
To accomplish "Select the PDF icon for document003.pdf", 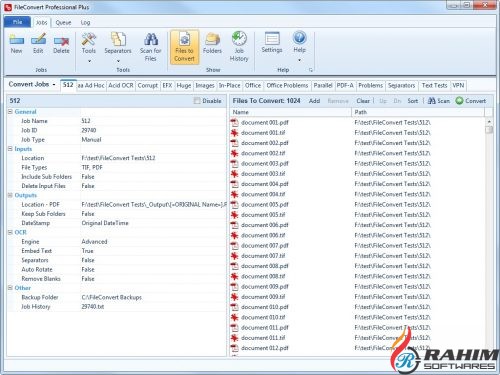I will pyautogui.click(x=235, y=164).
